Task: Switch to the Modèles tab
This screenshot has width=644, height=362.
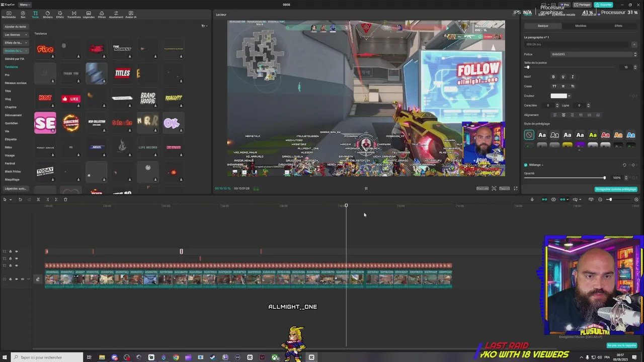Action: coord(581,26)
